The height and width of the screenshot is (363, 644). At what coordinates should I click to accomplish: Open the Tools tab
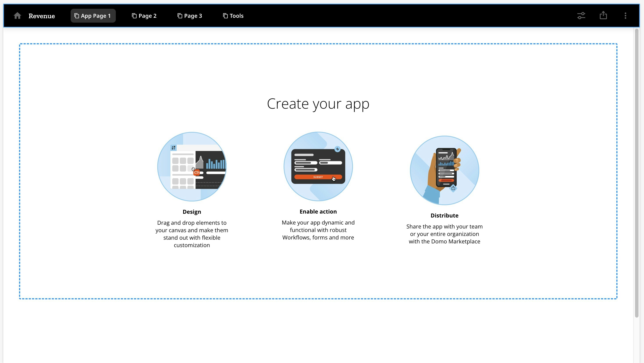(x=236, y=16)
